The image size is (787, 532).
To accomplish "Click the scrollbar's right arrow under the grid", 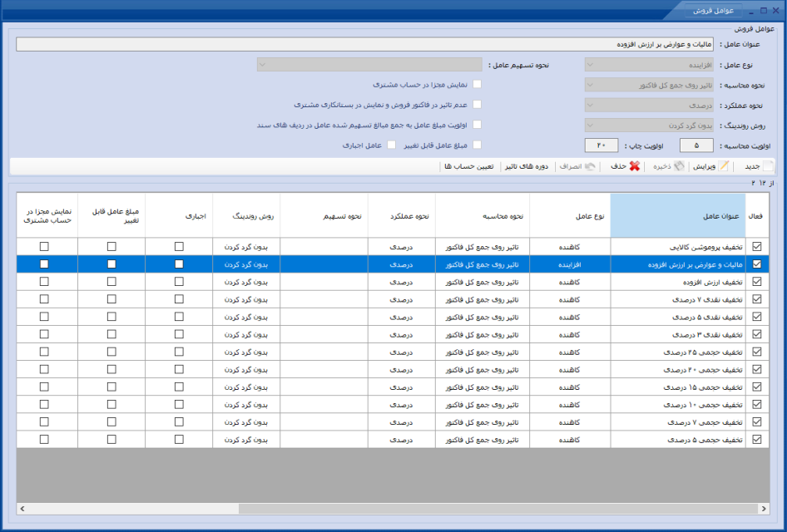I will [x=764, y=509].
